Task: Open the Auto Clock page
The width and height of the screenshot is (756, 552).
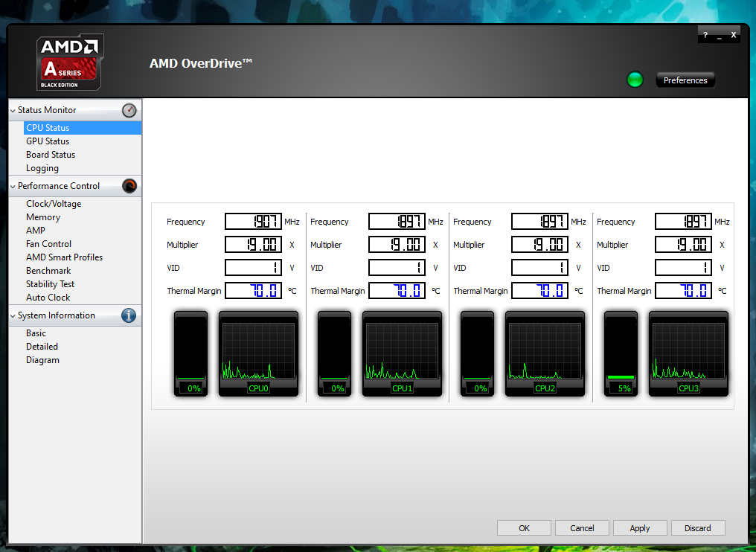Action: point(48,298)
